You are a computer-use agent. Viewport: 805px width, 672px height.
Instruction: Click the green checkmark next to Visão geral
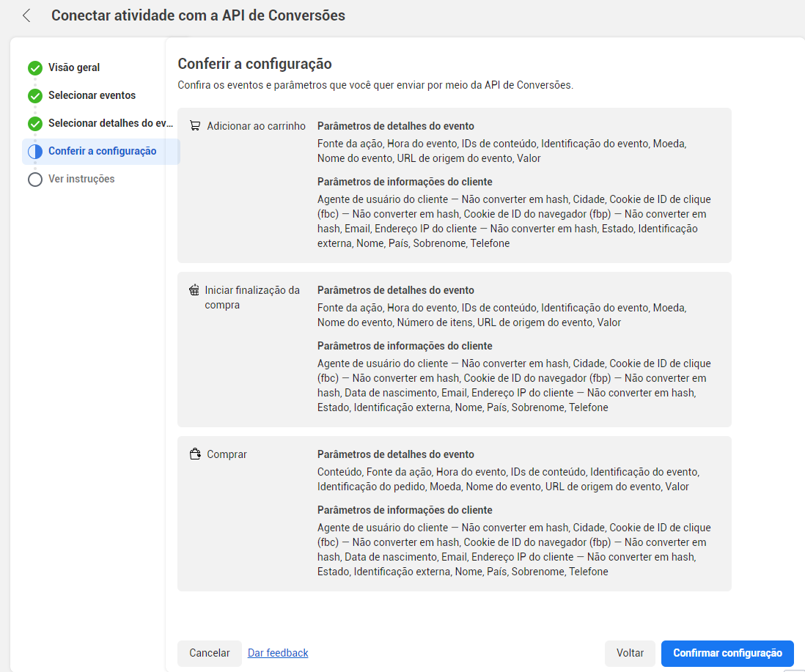(x=34, y=67)
